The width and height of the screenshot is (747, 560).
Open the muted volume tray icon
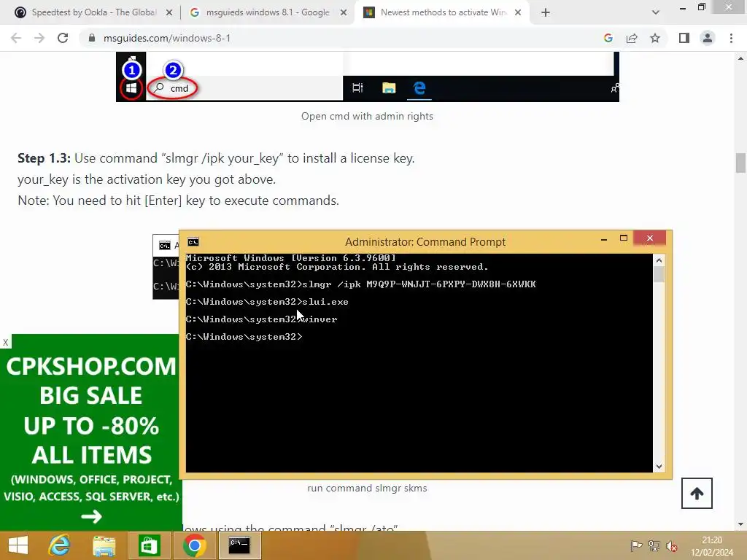pos(672,546)
